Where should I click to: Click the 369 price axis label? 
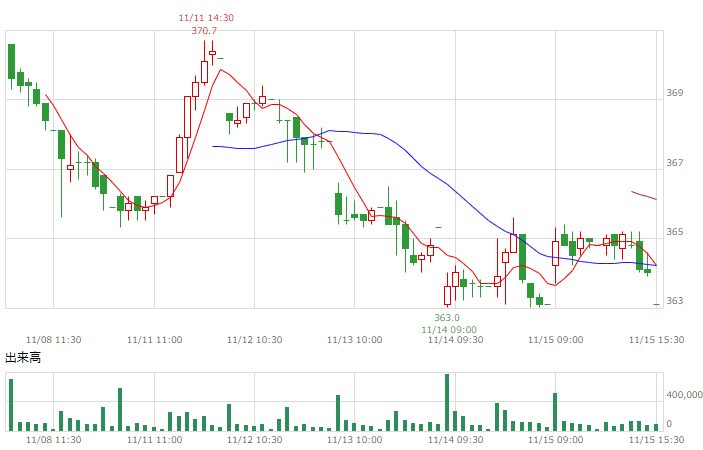[675, 93]
